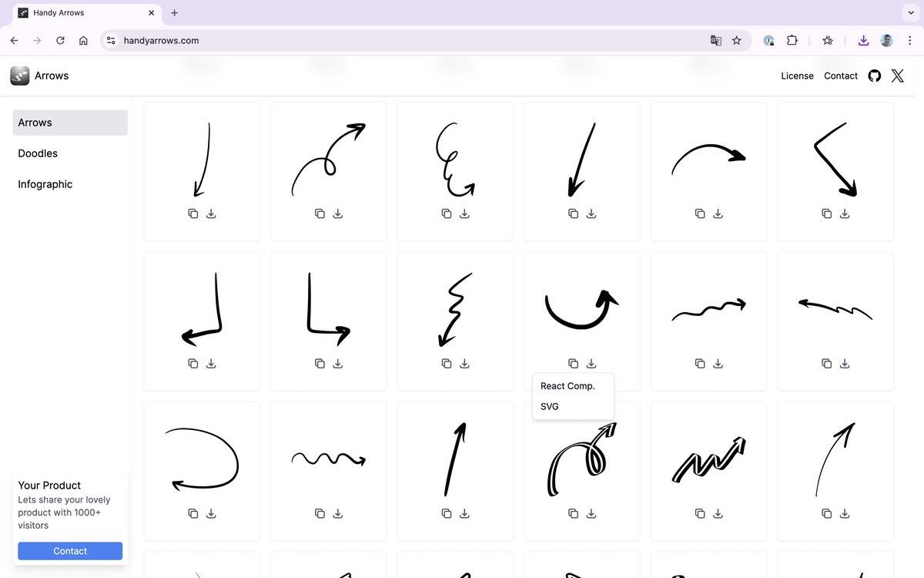Viewport: 924px width, 578px height.
Task: Click the blue Contact button
Action: pyautogui.click(x=70, y=551)
